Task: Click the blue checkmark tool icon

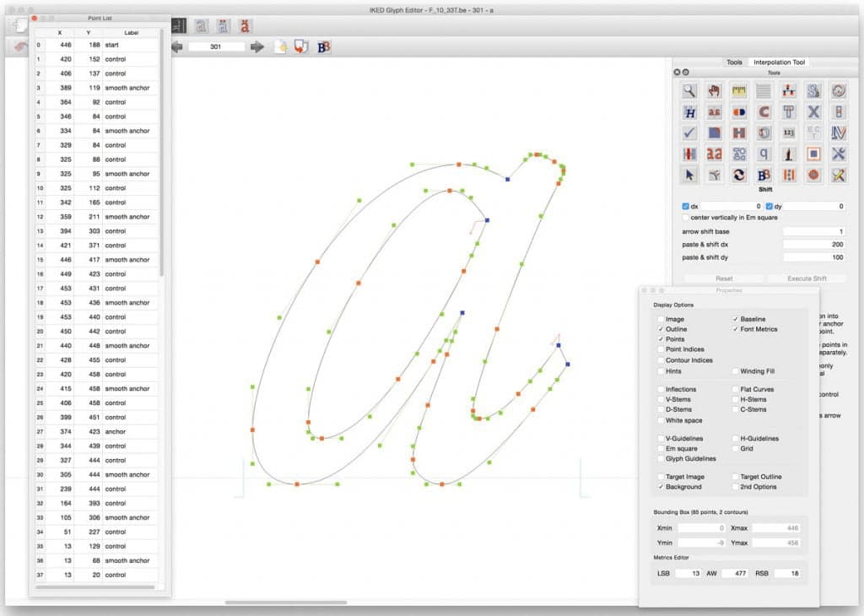Action: coord(689,132)
